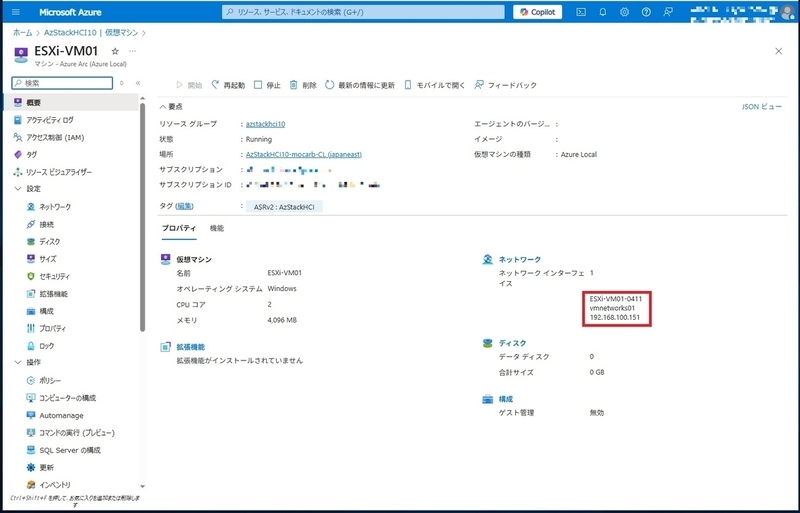The height and width of the screenshot is (513, 800).
Task: Collapse the 要点 essentials section
Action: 171,107
